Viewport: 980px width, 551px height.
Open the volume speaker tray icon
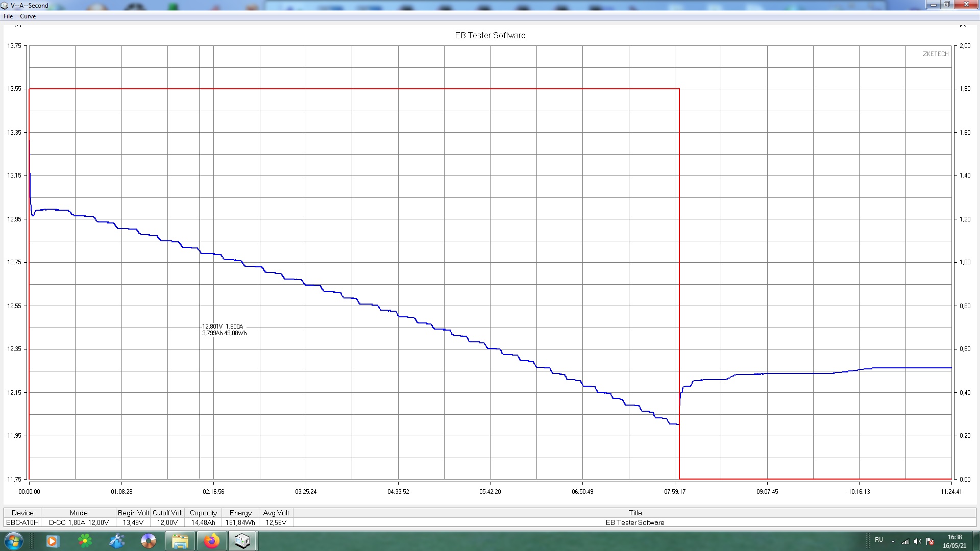coord(917,541)
